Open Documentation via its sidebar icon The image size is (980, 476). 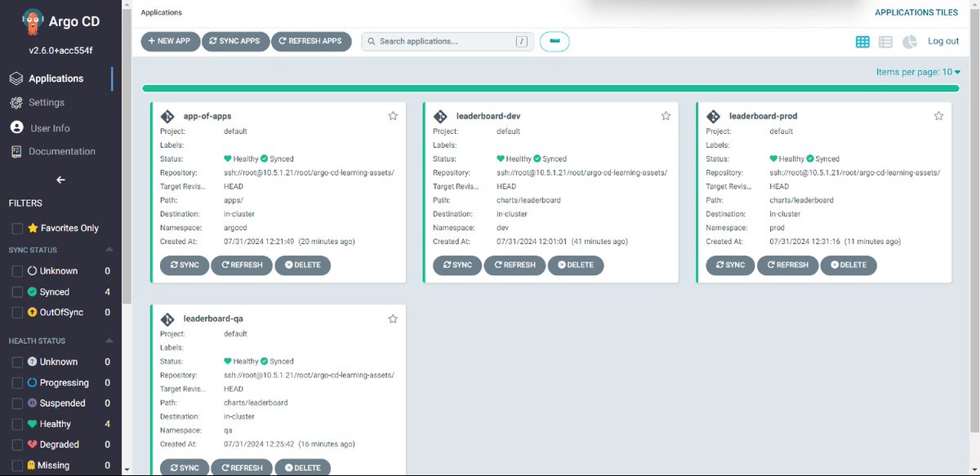click(18, 151)
